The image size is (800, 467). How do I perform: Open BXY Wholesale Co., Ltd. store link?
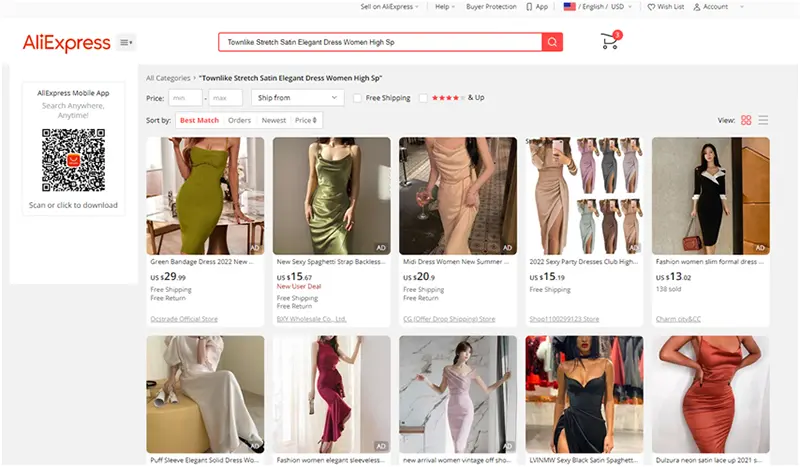[311, 319]
